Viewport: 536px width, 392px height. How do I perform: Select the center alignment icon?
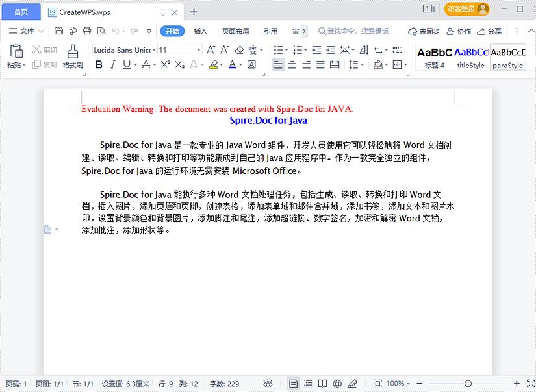click(x=292, y=64)
